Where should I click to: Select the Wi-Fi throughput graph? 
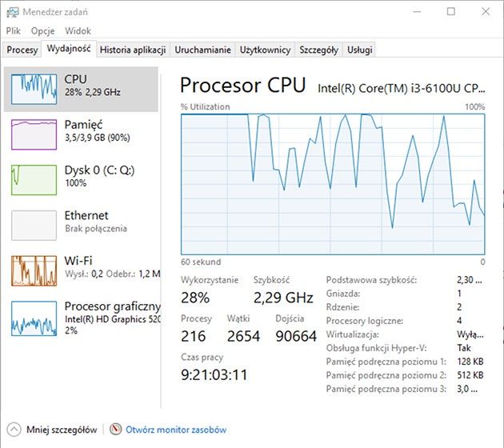point(34,270)
